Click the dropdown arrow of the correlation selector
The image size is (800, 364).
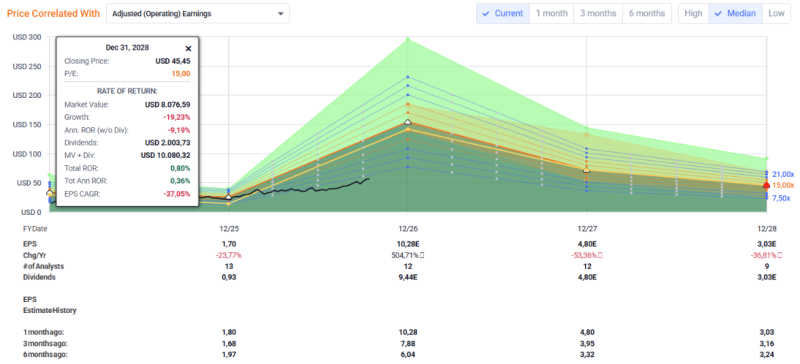281,14
